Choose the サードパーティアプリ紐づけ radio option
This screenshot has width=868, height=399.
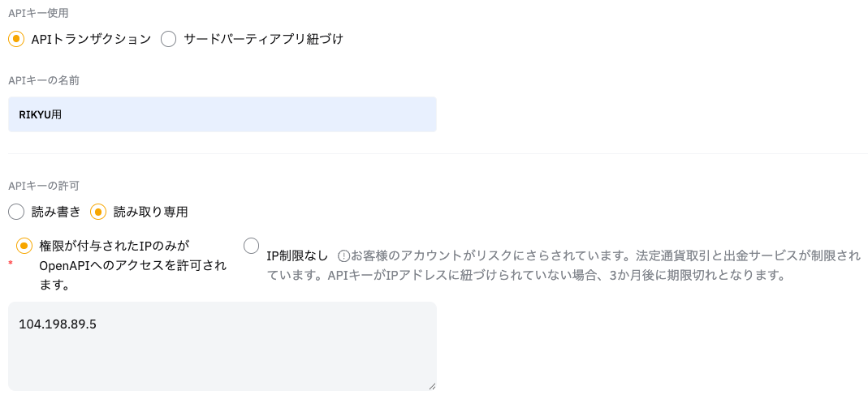click(169, 39)
